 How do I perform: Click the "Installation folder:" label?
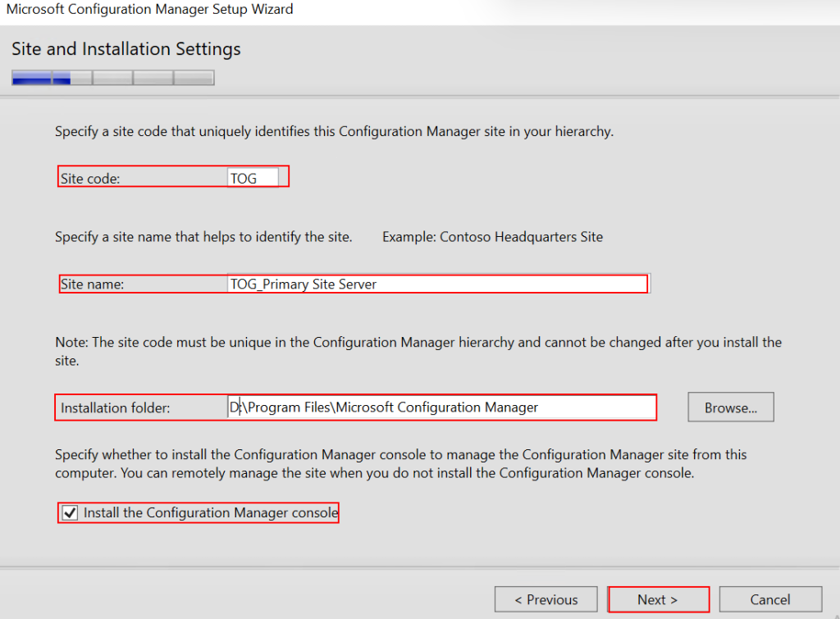click(x=115, y=407)
